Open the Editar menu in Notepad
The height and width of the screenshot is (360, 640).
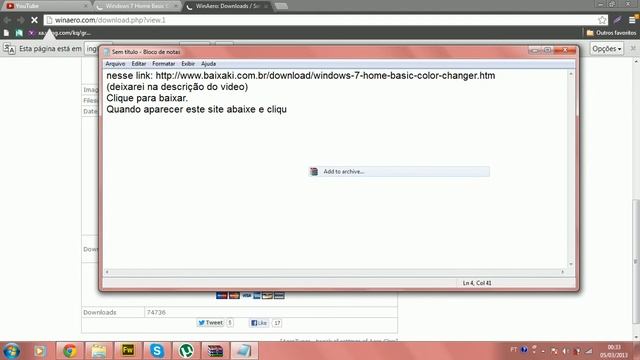pos(139,64)
